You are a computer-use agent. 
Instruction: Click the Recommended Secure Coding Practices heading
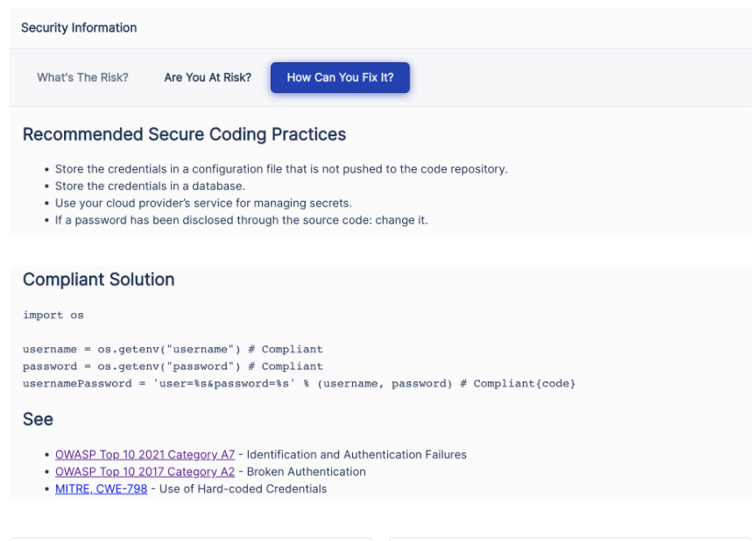tap(184, 134)
